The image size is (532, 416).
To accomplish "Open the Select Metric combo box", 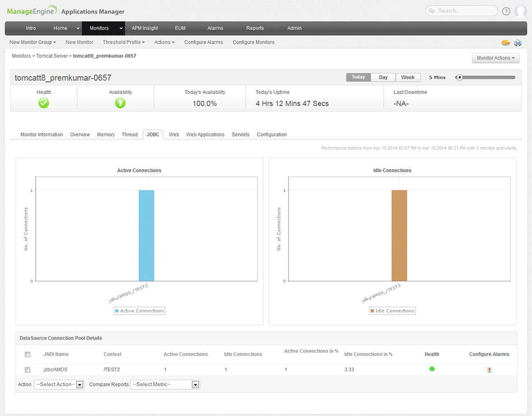I will point(165,385).
